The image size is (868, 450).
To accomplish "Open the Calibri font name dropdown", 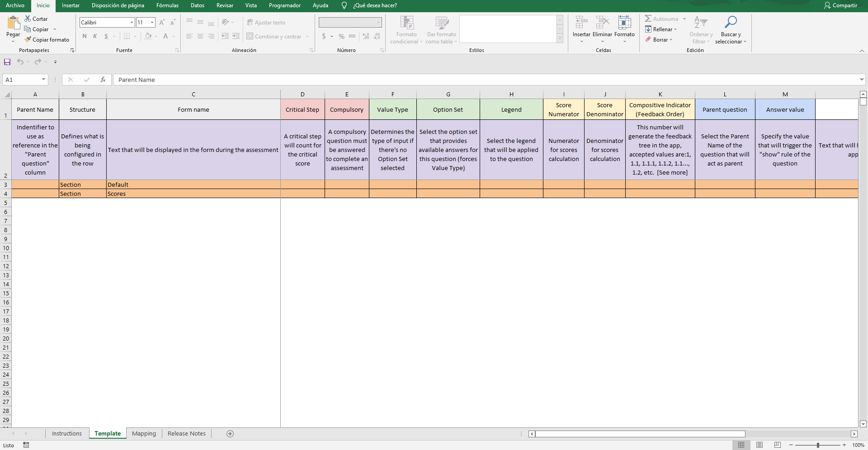I will [132, 22].
